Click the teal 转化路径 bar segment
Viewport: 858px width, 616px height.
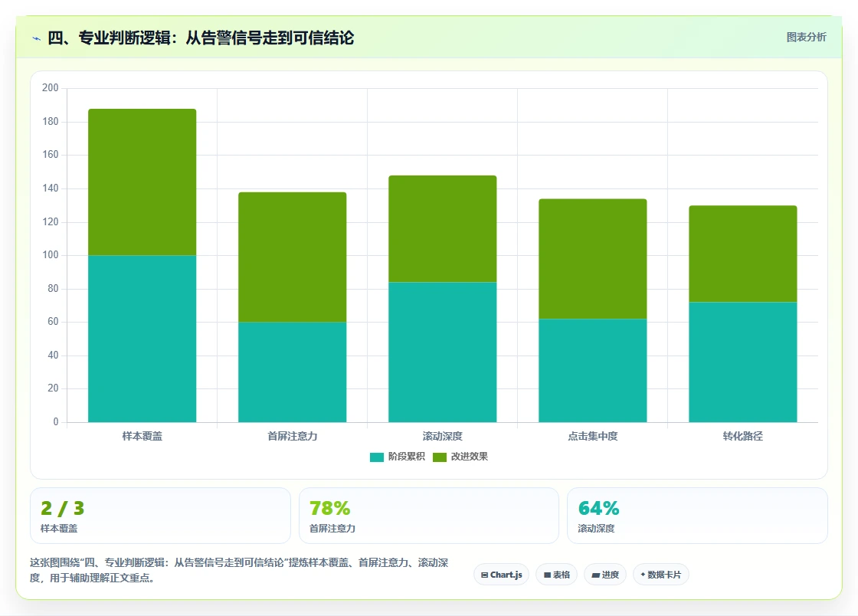(743, 362)
